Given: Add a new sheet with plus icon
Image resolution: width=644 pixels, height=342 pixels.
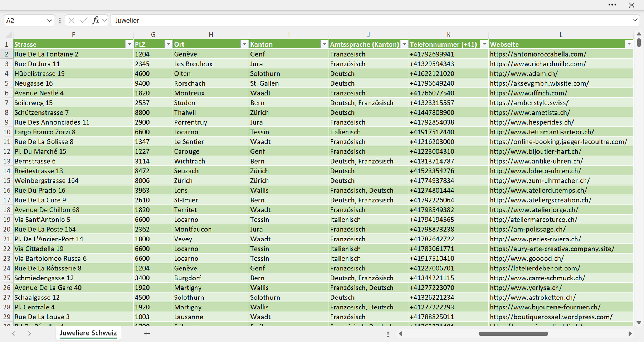Looking at the screenshot, I should tap(147, 333).
